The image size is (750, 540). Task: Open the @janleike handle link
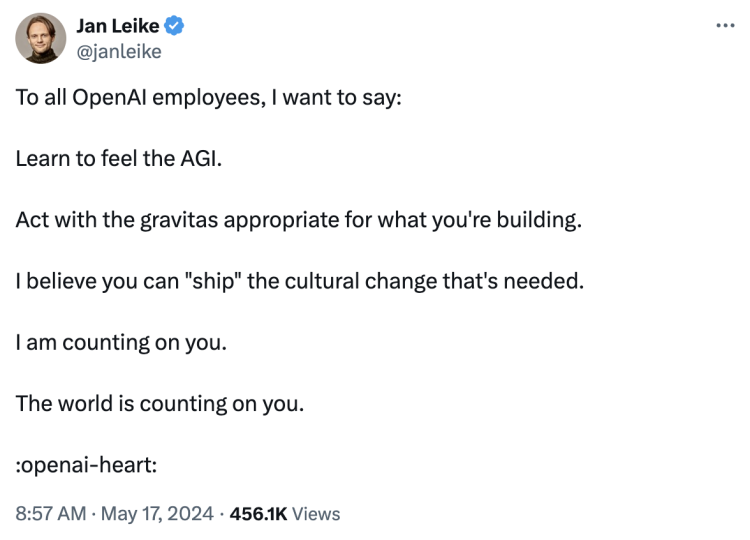[x=119, y=51]
